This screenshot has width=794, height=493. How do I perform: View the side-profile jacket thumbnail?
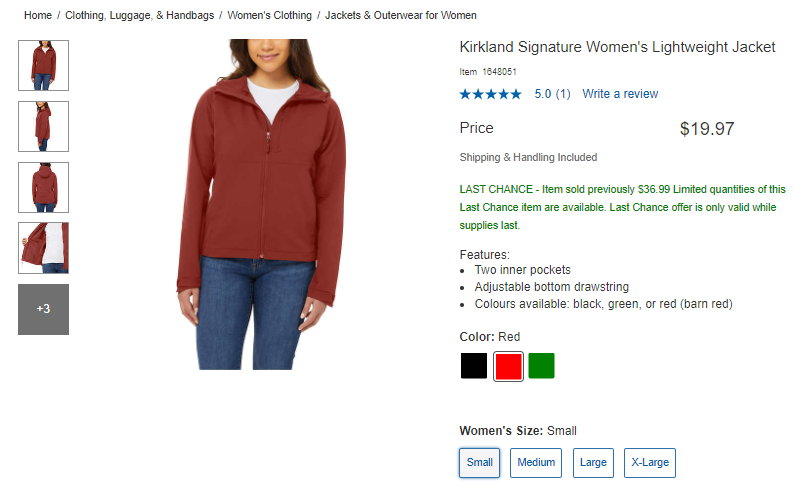44,127
